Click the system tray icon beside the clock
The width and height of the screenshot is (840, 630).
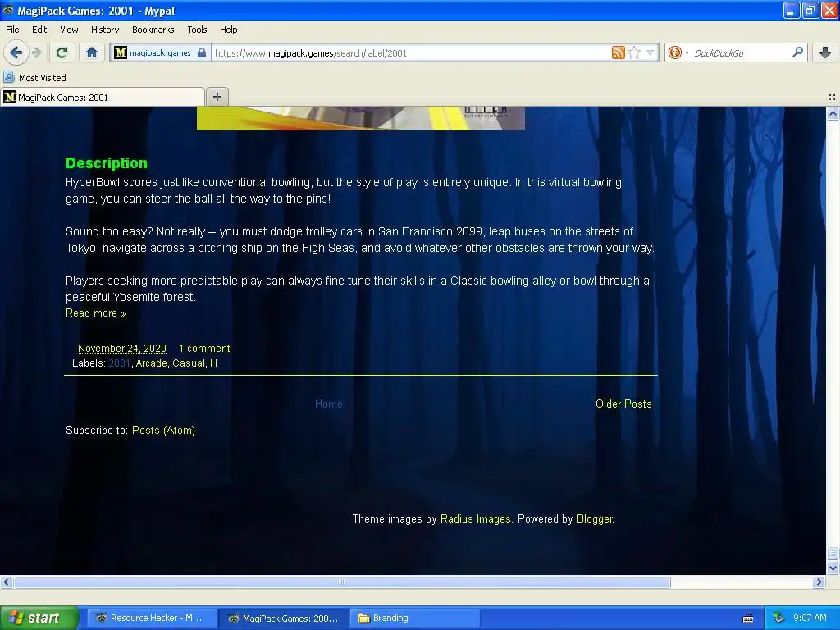tap(778, 618)
